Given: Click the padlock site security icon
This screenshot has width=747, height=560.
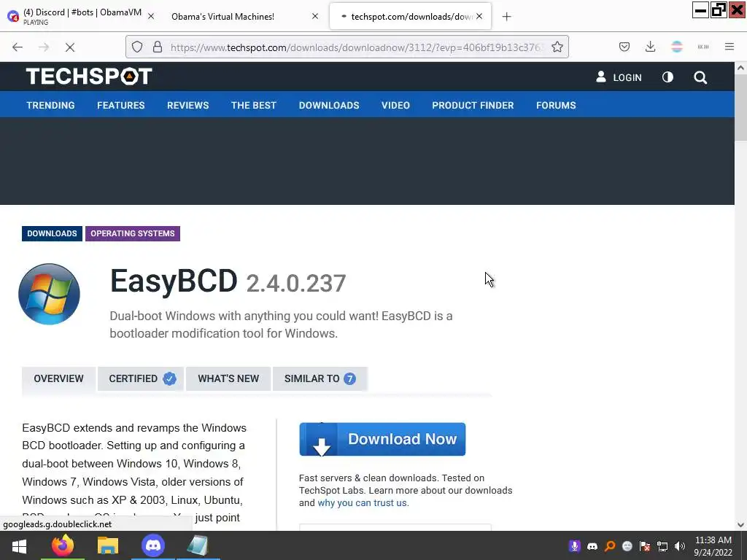Looking at the screenshot, I should pyautogui.click(x=158, y=47).
